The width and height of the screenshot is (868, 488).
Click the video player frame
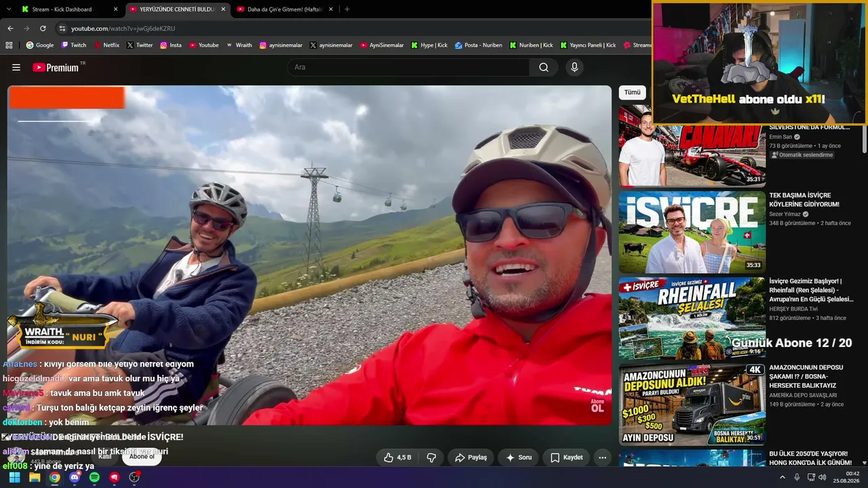[x=309, y=256]
